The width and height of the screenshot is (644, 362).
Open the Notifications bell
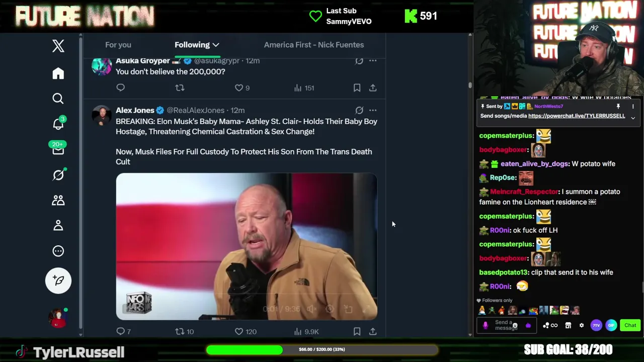tap(58, 124)
